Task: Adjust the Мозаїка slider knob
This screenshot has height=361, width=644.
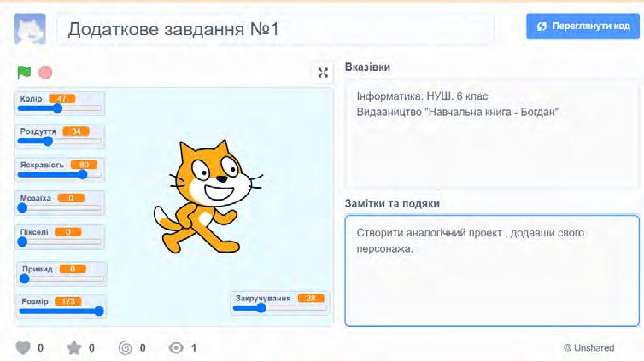Action: click(x=22, y=208)
